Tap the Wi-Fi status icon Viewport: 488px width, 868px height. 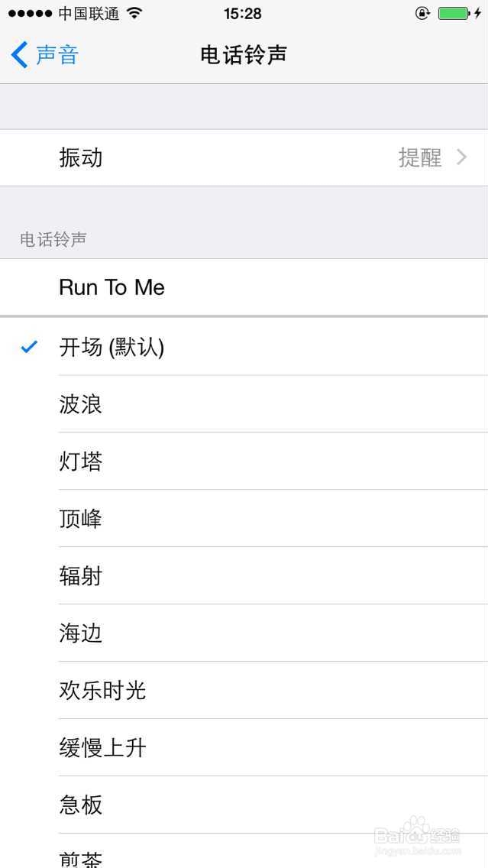click(134, 13)
